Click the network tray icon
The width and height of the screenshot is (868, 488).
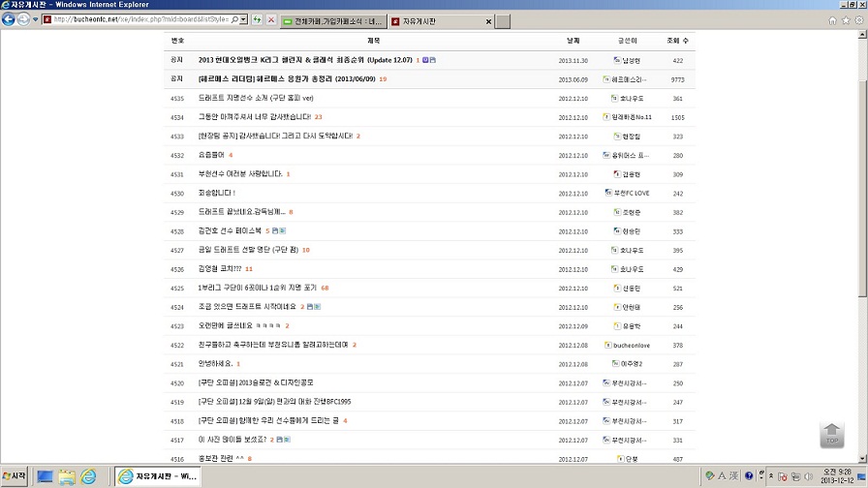click(x=795, y=476)
